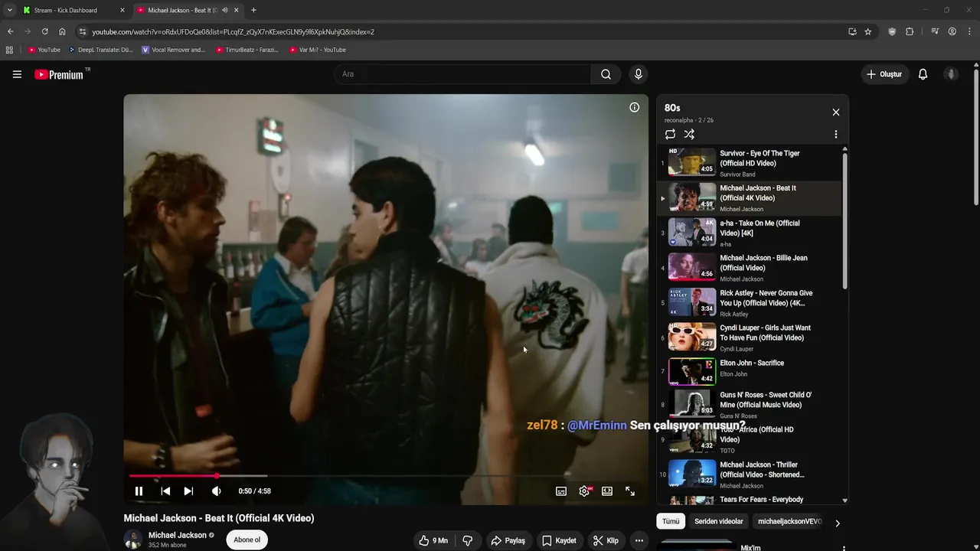
Task: Open the notifications bell
Action: (923, 74)
